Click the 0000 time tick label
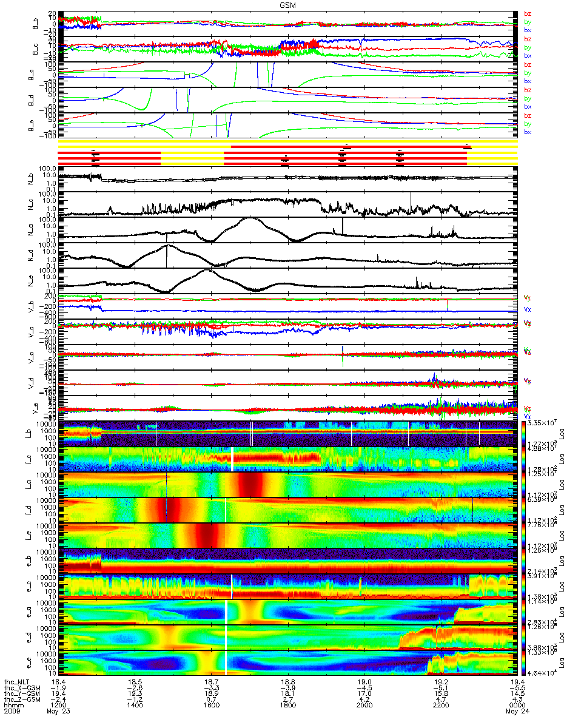This screenshot has height=728, width=564. 517,706
